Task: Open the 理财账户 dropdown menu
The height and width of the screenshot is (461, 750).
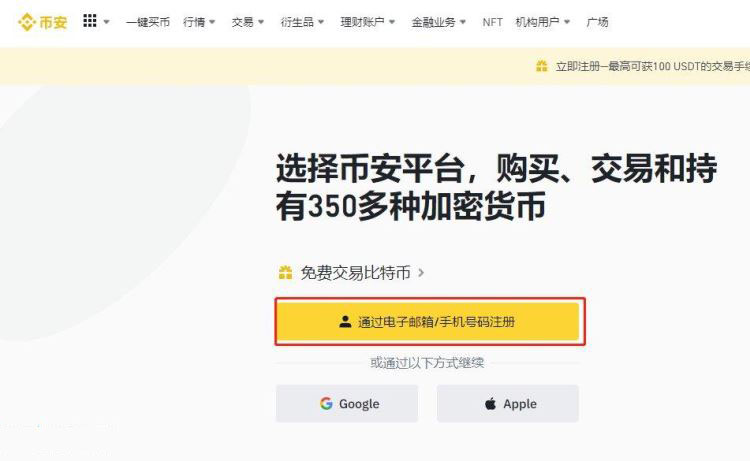Action: point(367,22)
